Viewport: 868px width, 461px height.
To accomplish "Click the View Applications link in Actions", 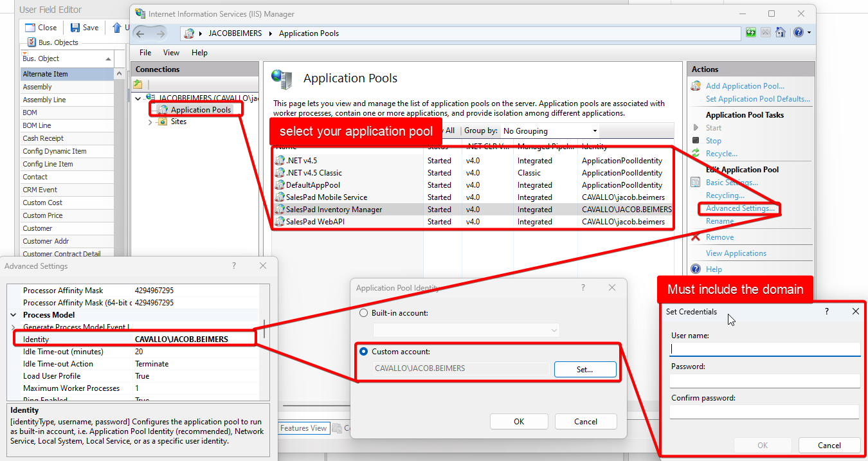I will point(736,253).
